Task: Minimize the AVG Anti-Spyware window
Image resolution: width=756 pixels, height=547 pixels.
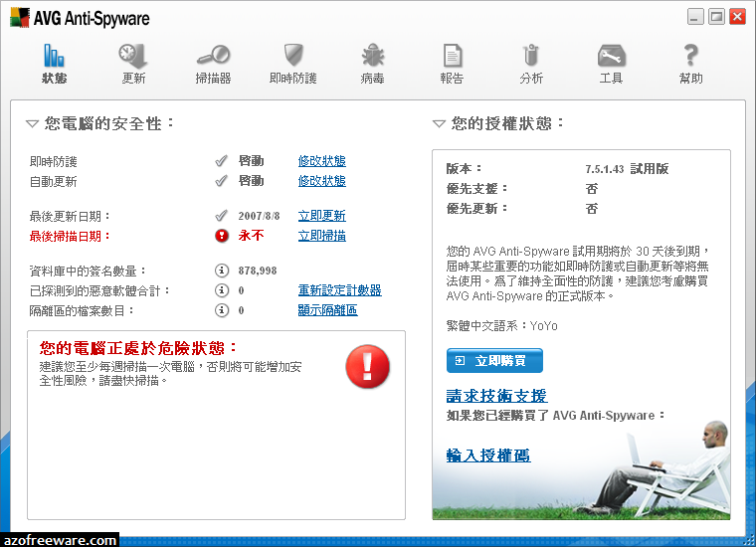Action: tap(695, 17)
